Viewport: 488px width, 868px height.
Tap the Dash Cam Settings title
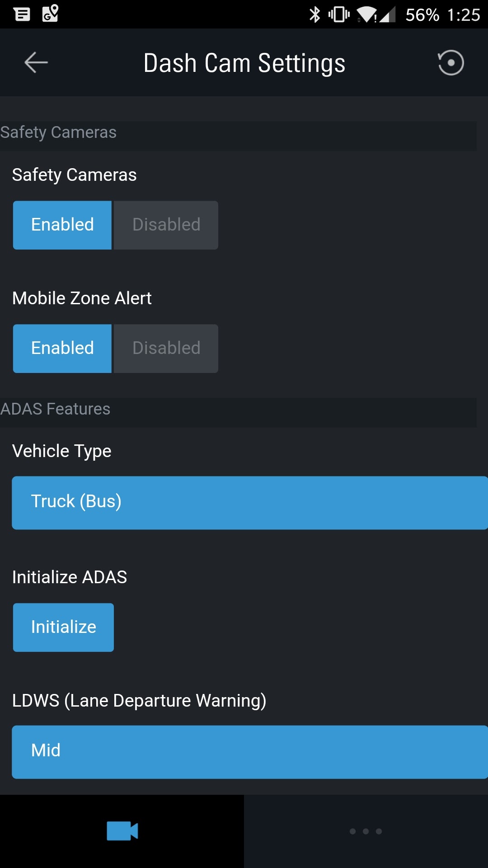click(x=244, y=63)
